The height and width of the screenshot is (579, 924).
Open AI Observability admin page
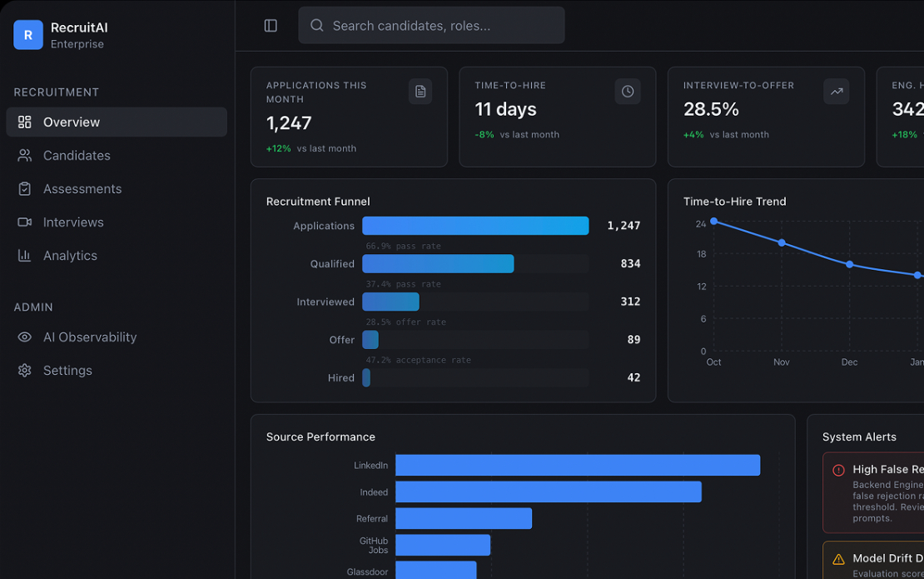point(117,337)
